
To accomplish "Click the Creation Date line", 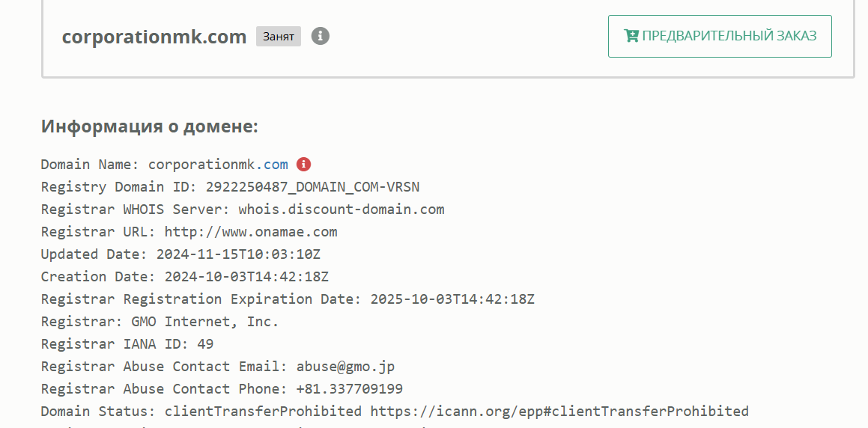I will tap(185, 277).
